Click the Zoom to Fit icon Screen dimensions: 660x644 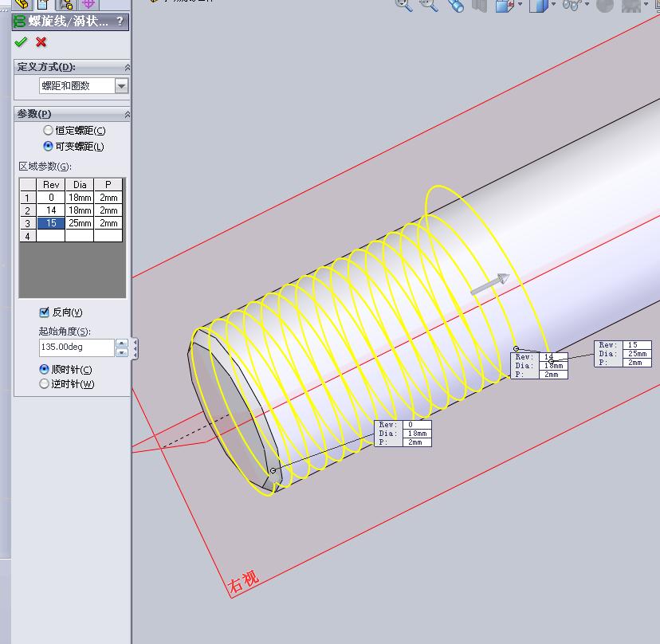click(x=403, y=5)
